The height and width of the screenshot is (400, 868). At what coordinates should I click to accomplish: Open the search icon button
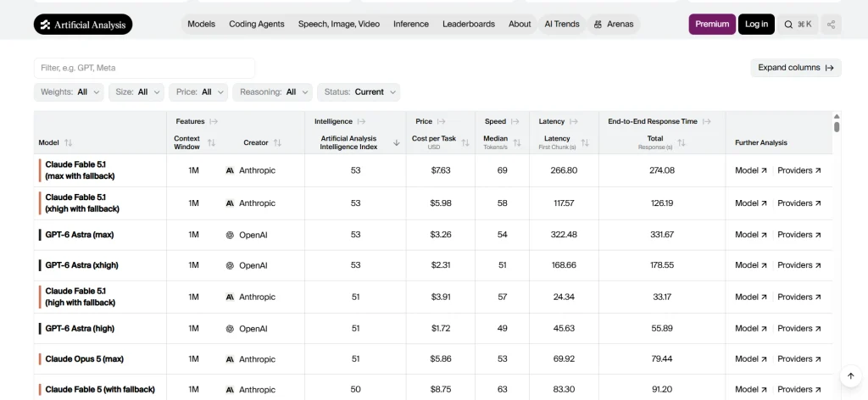[798, 25]
